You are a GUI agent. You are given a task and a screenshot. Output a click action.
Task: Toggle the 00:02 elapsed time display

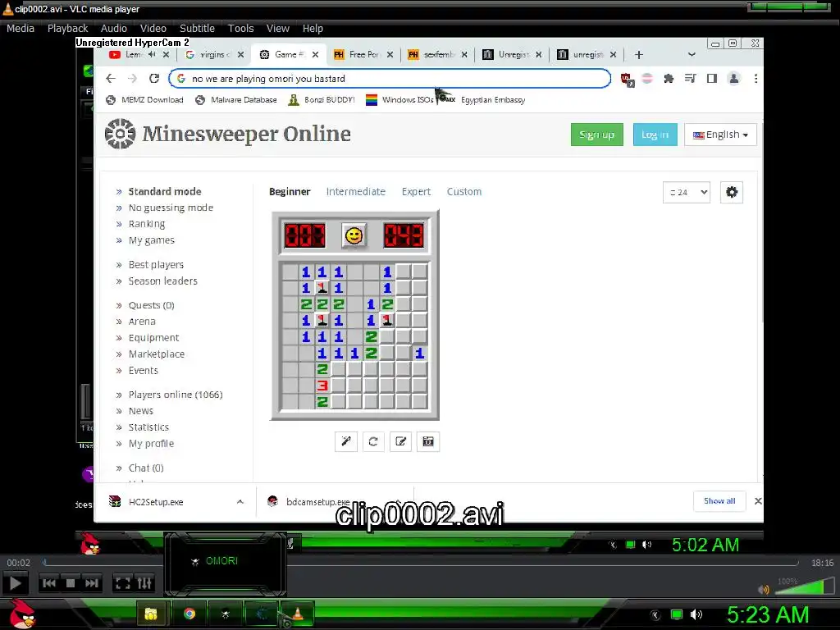18,563
